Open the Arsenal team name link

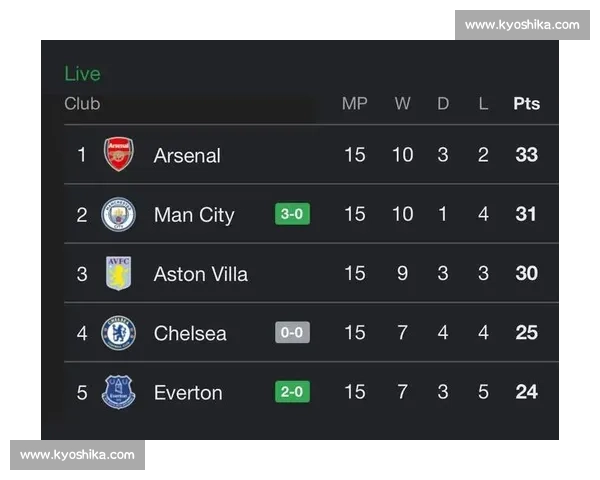[x=187, y=155]
